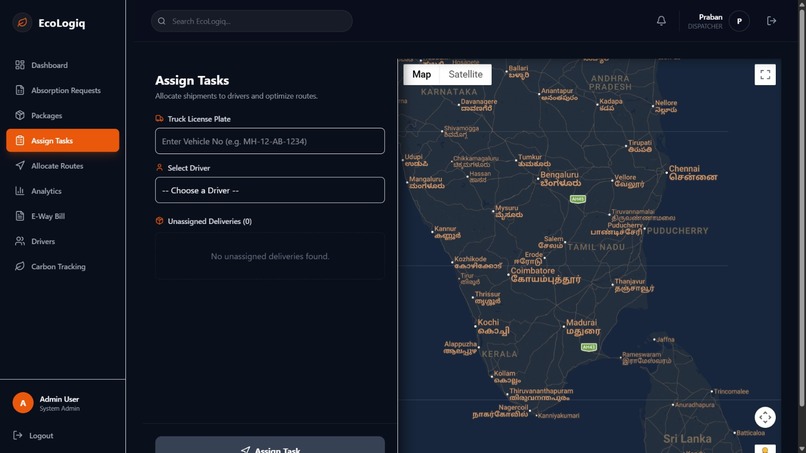Open notifications bell icon
This screenshot has height=453, width=806.
pyautogui.click(x=661, y=21)
